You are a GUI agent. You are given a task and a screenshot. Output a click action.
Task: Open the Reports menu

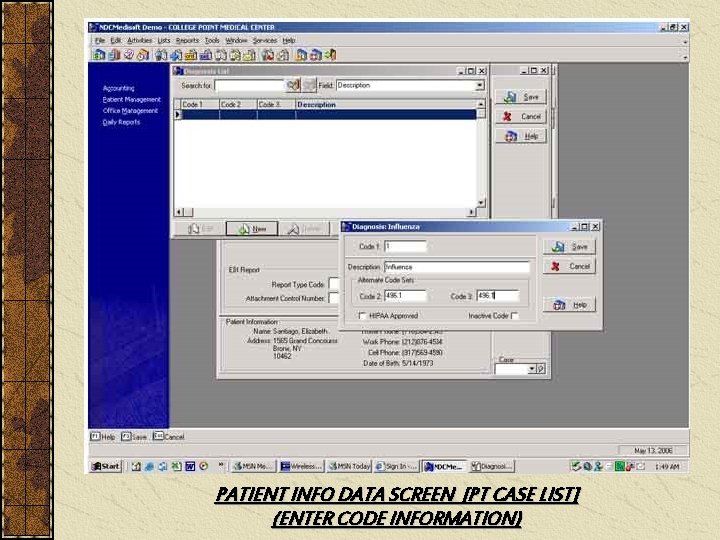[187, 40]
